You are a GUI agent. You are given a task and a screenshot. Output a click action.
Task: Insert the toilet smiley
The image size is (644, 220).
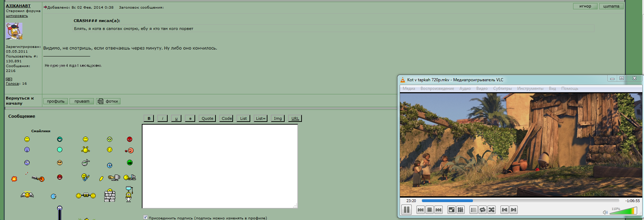[x=129, y=194]
